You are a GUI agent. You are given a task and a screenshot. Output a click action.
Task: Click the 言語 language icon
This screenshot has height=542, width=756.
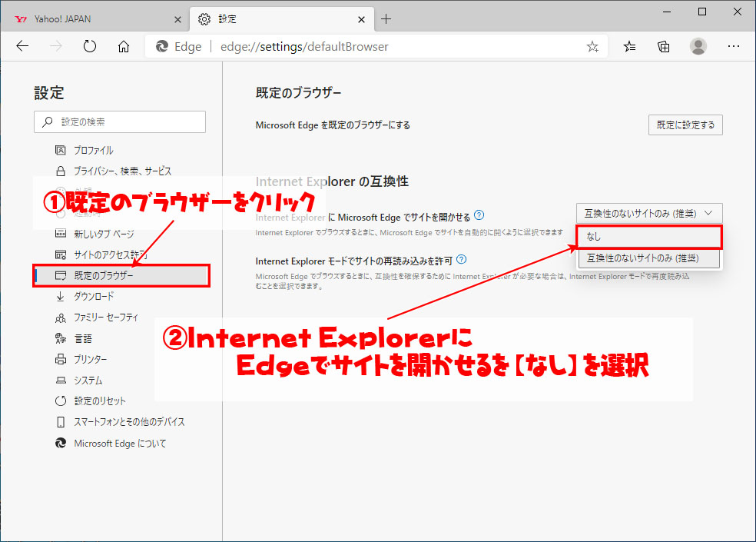(x=60, y=338)
